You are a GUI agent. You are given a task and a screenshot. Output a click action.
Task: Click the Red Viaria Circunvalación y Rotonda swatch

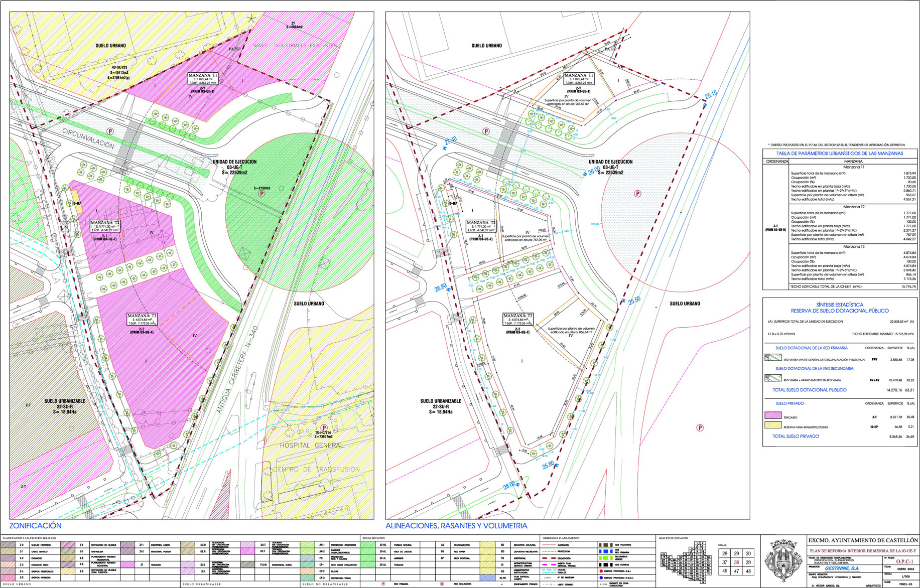click(x=773, y=358)
